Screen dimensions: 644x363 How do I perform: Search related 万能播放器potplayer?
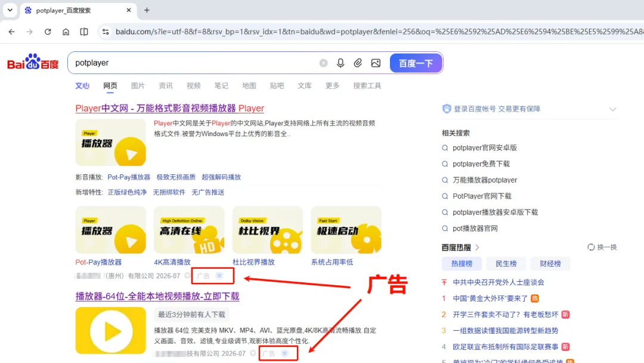click(485, 180)
